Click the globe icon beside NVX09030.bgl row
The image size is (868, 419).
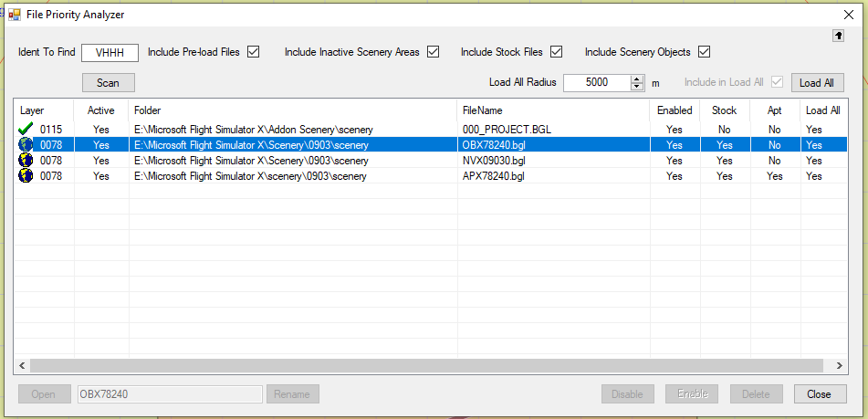26,161
